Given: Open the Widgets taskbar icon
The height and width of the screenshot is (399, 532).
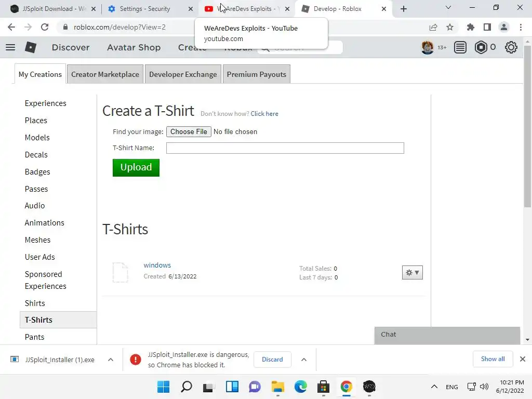Looking at the screenshot, I should point(232,387).
